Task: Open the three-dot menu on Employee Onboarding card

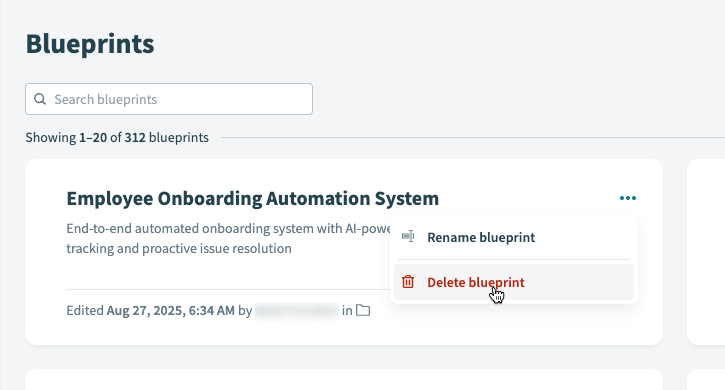Action: click(x=627, y=198)
